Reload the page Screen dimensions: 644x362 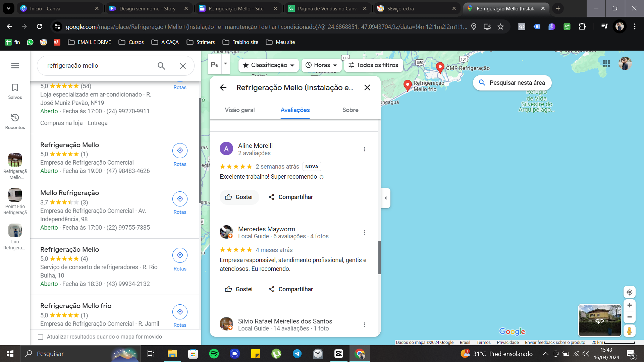tap(39, 26)
